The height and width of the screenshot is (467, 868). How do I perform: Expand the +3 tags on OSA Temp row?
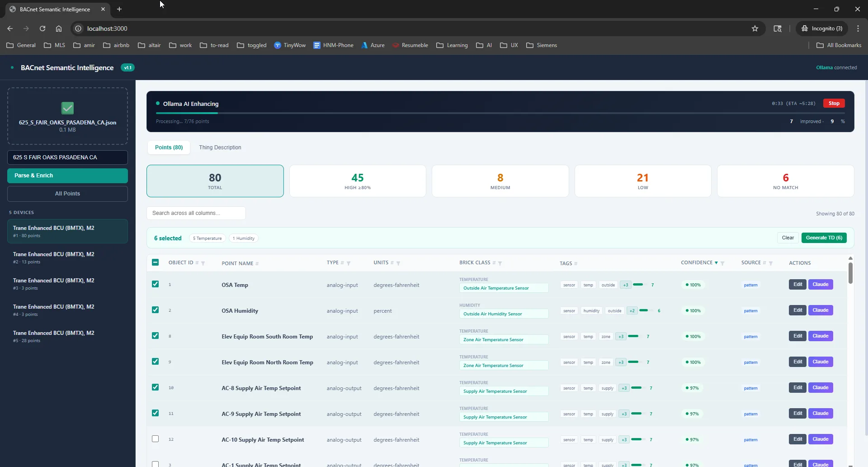626,285
